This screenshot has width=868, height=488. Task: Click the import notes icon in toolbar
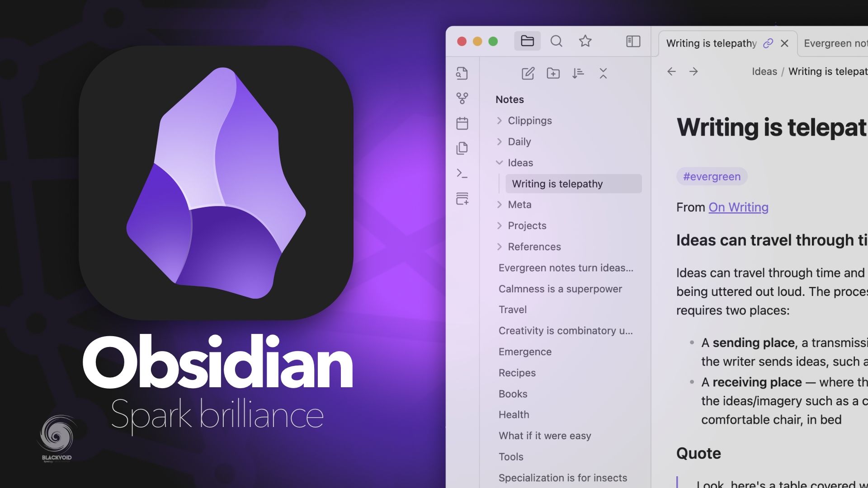pos(462,199)
